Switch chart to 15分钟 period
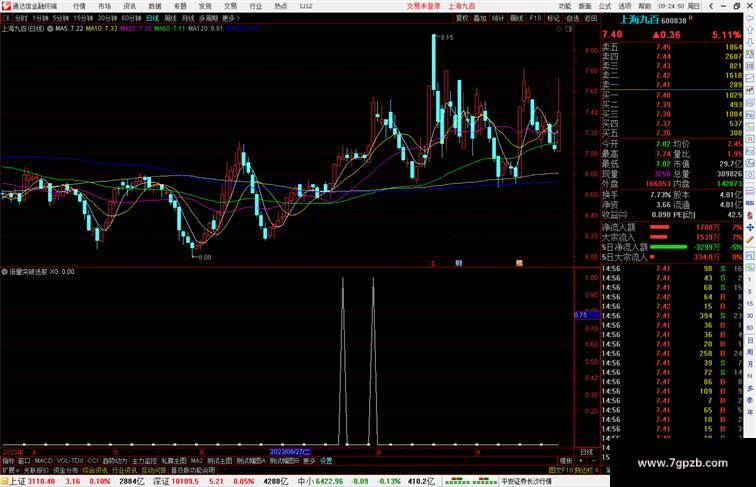This screenshot has height=487, width=756. coord(83,18)
